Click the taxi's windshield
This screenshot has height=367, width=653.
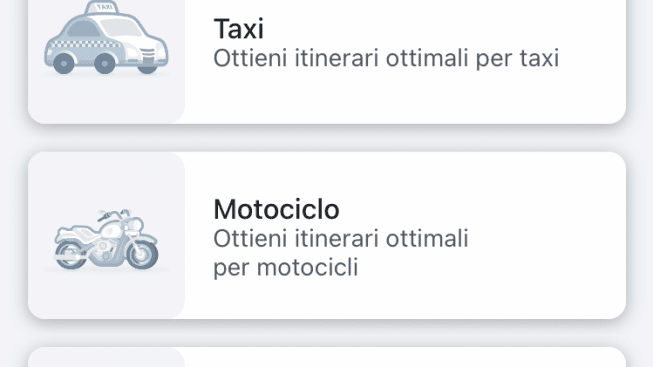(121, 27)
